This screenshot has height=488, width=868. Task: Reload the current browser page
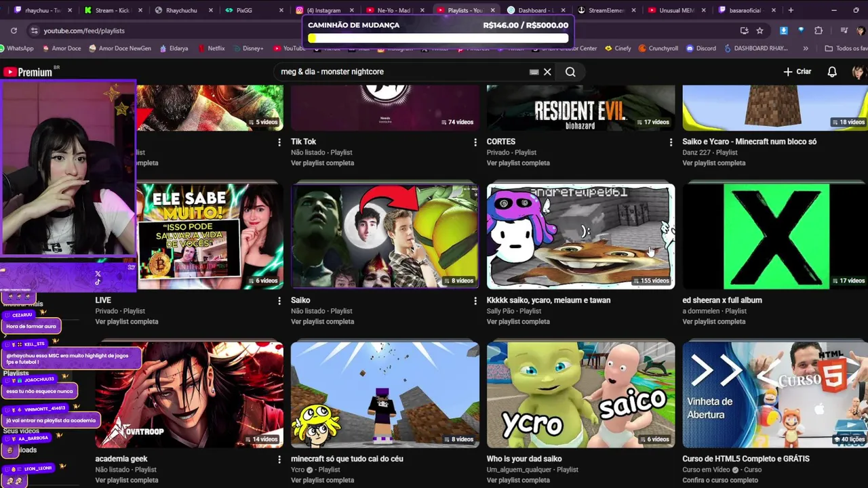tap(14, 30)
